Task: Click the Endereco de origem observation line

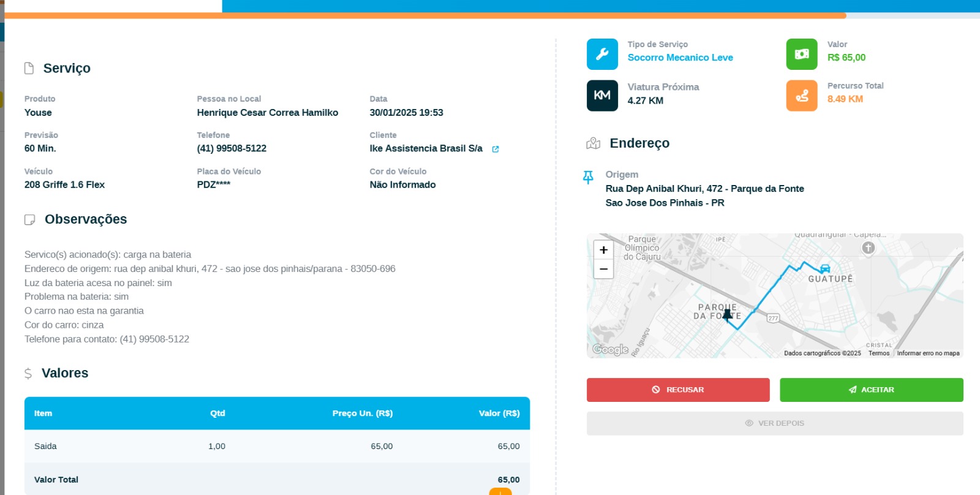Action: coord(209,269)
